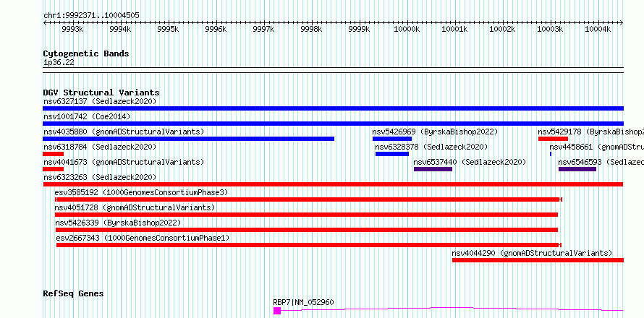
Task: Click the nsv6537440 (Sedlazeck2020) label
Action: pyautogui.click(x=470, y=162)
